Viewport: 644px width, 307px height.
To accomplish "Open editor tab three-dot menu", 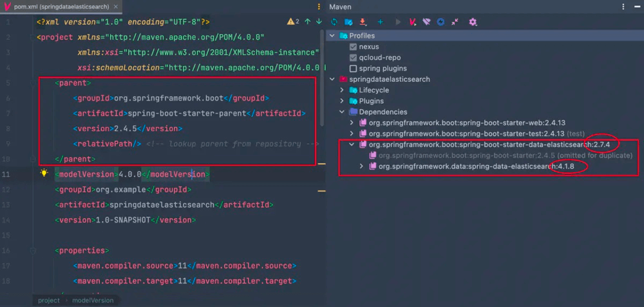I will (x=319, y=6).
